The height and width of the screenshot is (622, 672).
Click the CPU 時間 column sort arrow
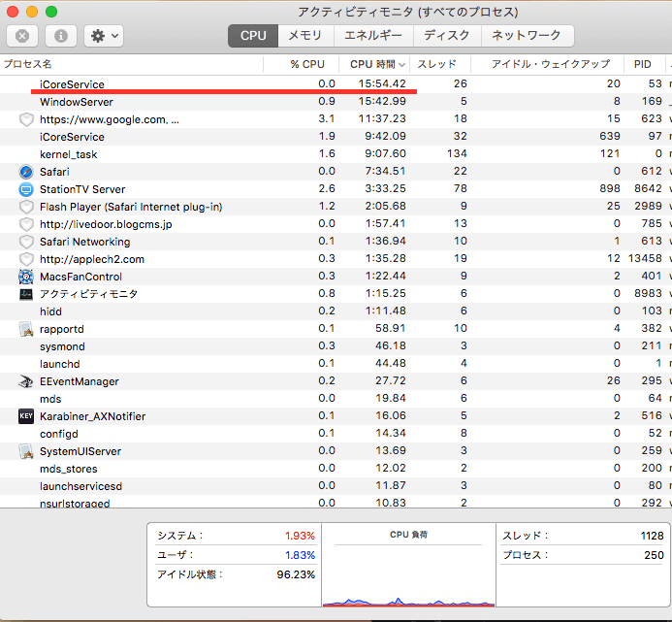click(x=401, y=65)
